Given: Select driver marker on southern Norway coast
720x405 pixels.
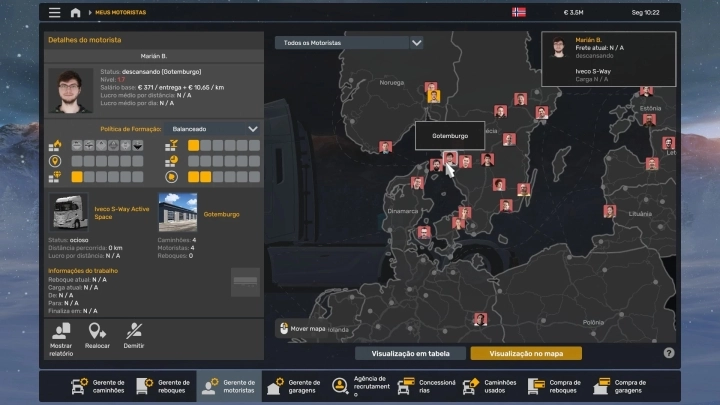Looking at the screenshot, I should 386,147.
